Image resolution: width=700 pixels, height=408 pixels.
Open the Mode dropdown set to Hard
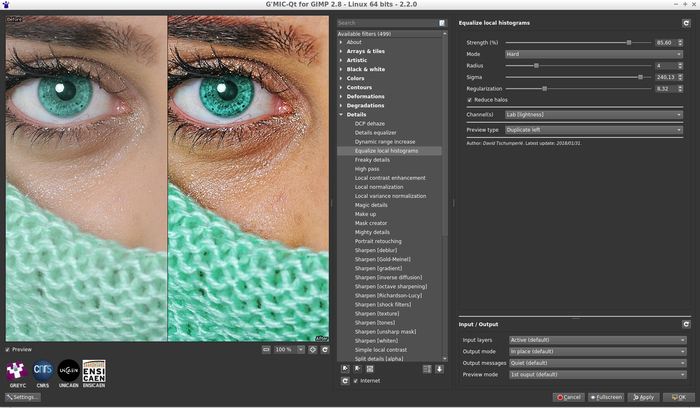coord(594,54)
